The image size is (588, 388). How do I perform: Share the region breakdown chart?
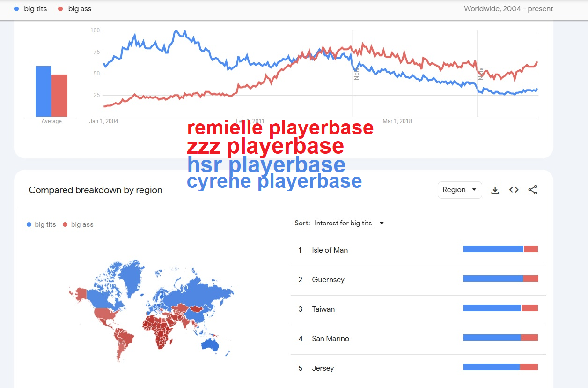tap(532, 190)
